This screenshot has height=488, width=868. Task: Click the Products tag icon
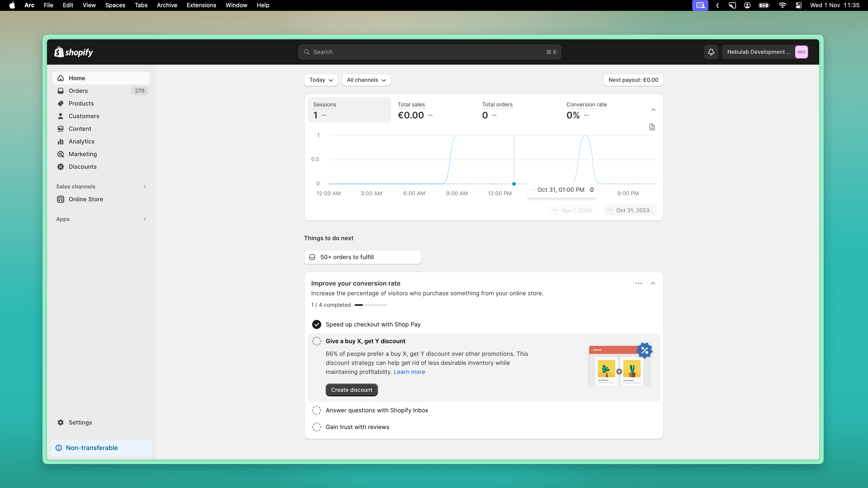coord(61,103)
